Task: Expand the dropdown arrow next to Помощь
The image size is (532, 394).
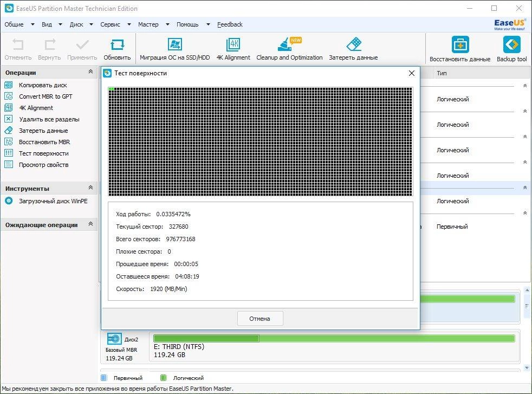Action: (x=208, y=24)
